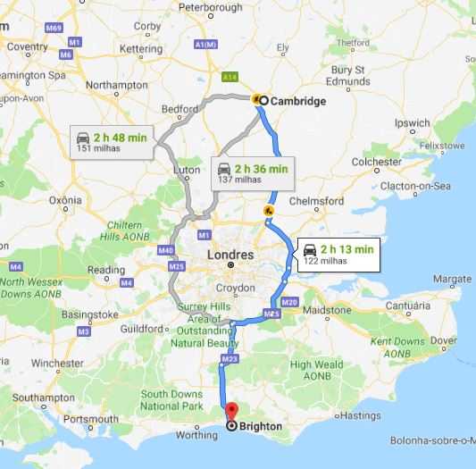Click the Cambridge origin circle marker

pyautogui.click(x=264, y=101)
